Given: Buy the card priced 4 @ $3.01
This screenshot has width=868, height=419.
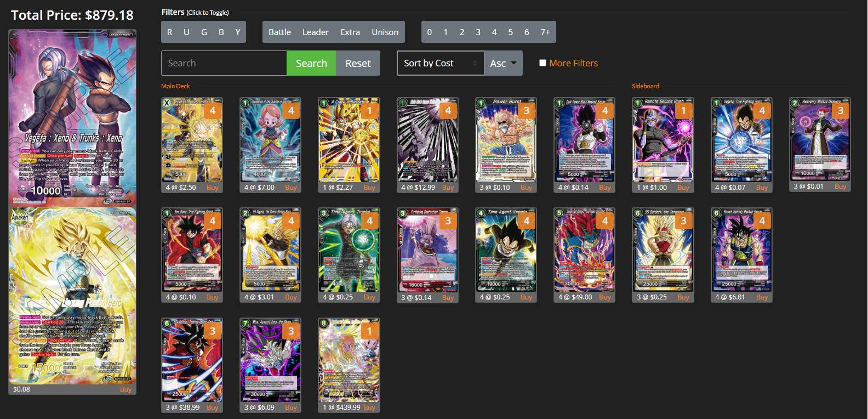Looking at the screenshot, I should click(290, 297).
